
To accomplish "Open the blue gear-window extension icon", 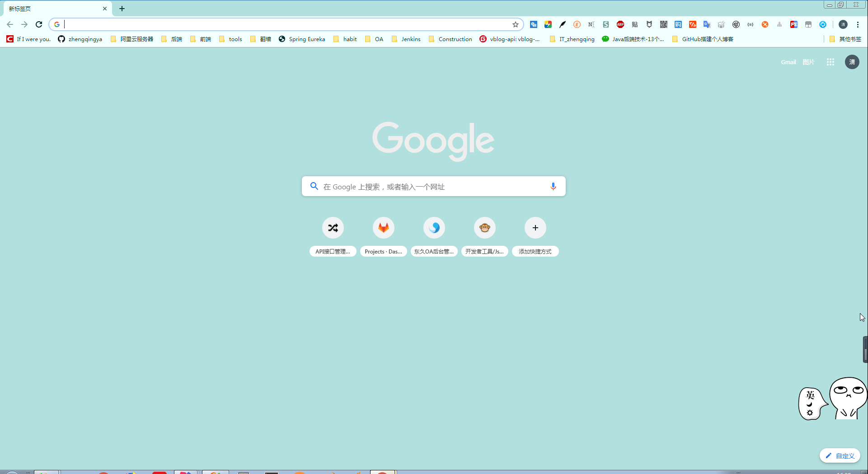I will pyautogui.click(x=534, y=24).
